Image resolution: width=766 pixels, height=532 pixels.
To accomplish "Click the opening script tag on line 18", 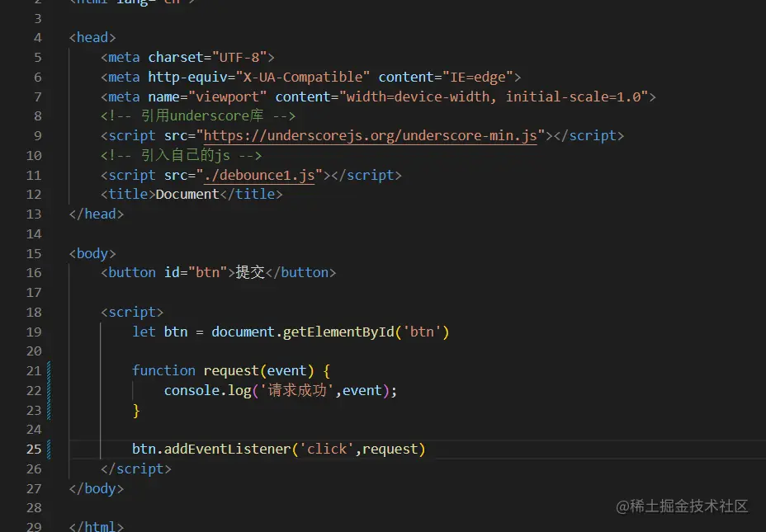I will [132, 312].
